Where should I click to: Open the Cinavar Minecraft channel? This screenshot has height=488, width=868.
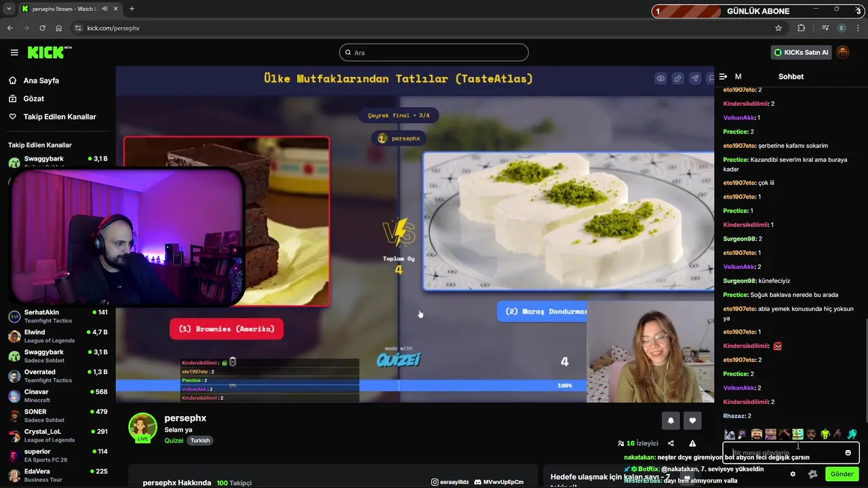[58, 396]
